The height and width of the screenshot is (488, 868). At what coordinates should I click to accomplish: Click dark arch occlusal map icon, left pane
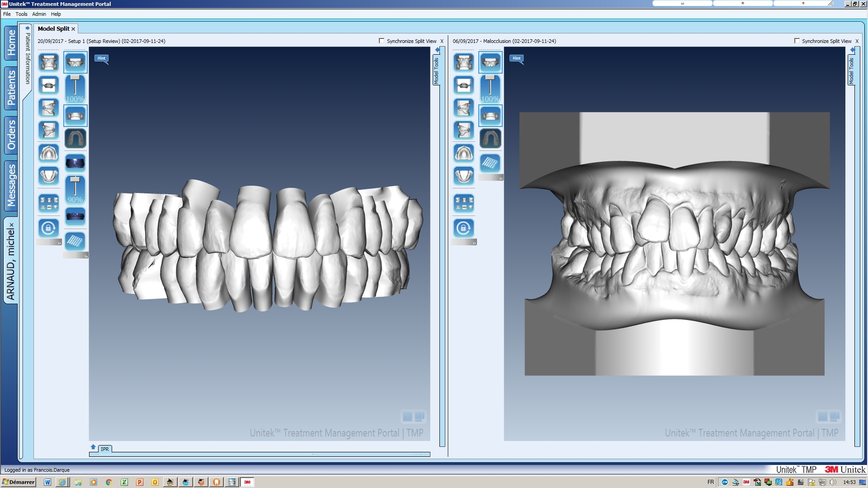click(x=75, y=139)
